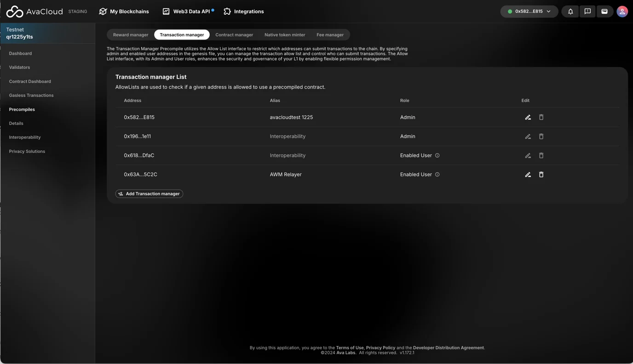
Task: Switch to the Reward manager tab
Action: point(131,35)
